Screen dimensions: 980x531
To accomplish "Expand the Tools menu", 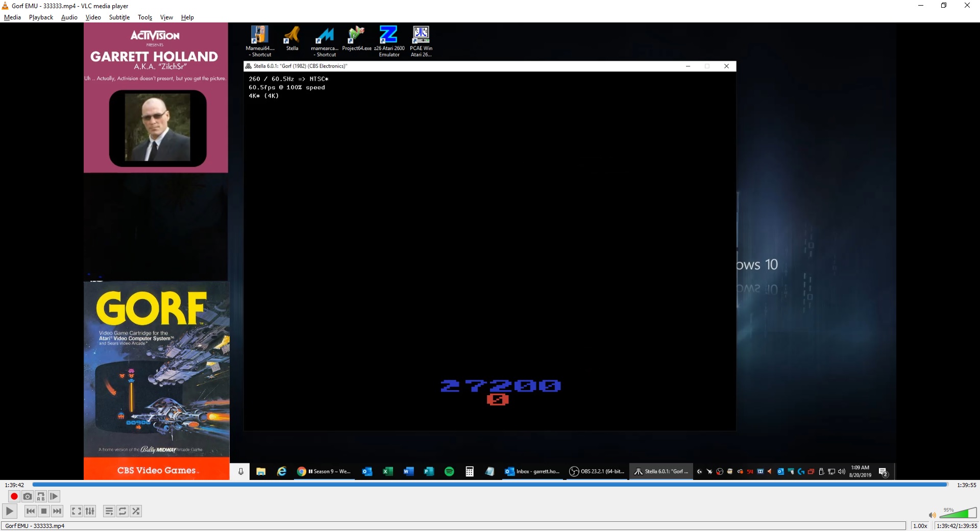I will pyautogui.click(x=145, y=17).
